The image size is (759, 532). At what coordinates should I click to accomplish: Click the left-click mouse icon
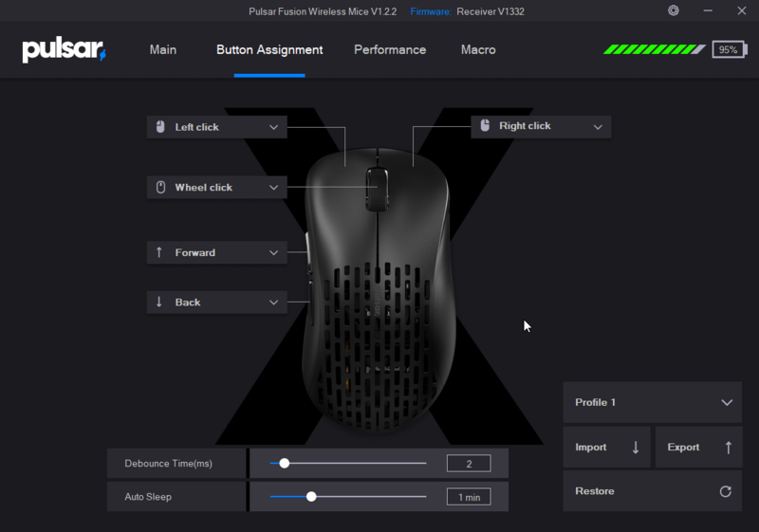point(160,127)
